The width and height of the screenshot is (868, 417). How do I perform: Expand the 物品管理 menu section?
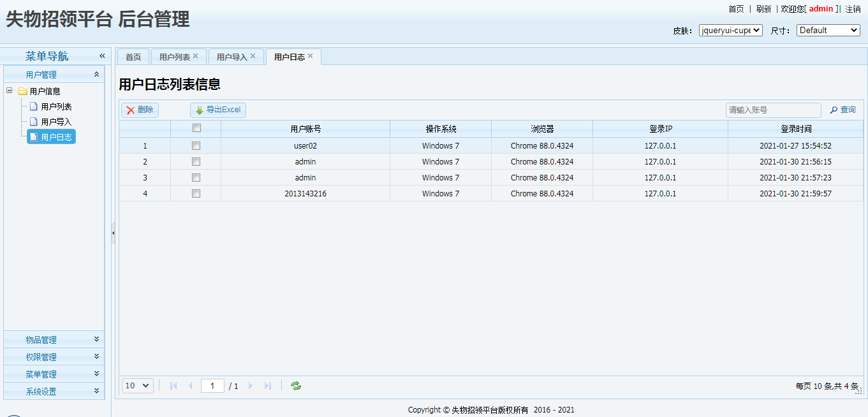coord(54,340)
